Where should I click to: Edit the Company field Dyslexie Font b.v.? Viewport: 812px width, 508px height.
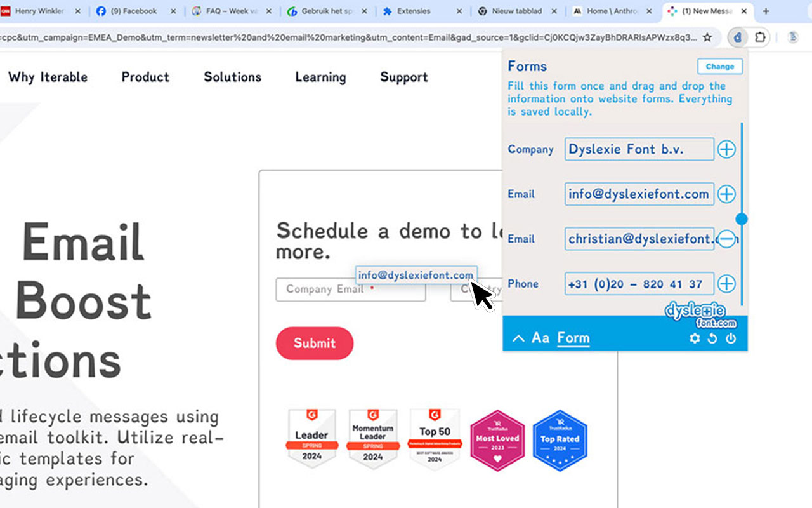tap(639, 149)
